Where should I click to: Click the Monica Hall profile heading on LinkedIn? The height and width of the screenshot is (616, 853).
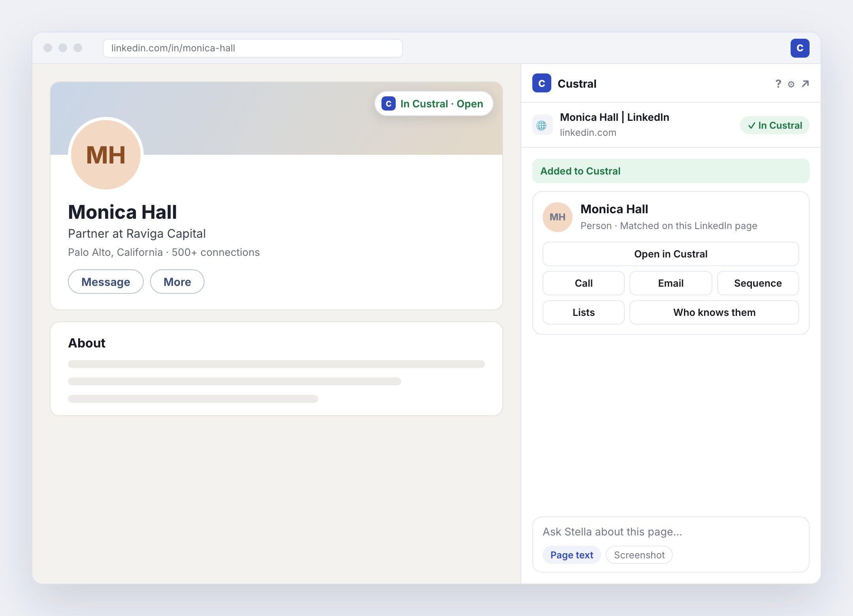tap(122, 212)
